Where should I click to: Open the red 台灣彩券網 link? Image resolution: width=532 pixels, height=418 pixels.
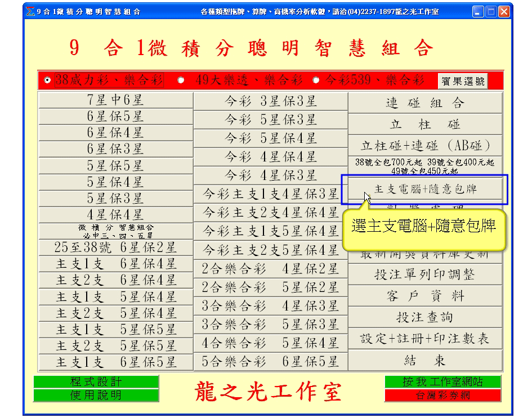(x=442, y=395)
